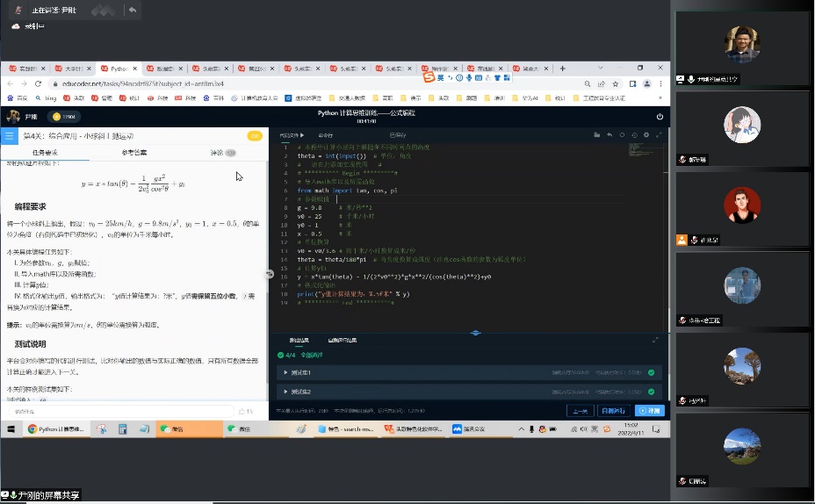Click the browser reload icon
The image size is (815, 504).
39,83
